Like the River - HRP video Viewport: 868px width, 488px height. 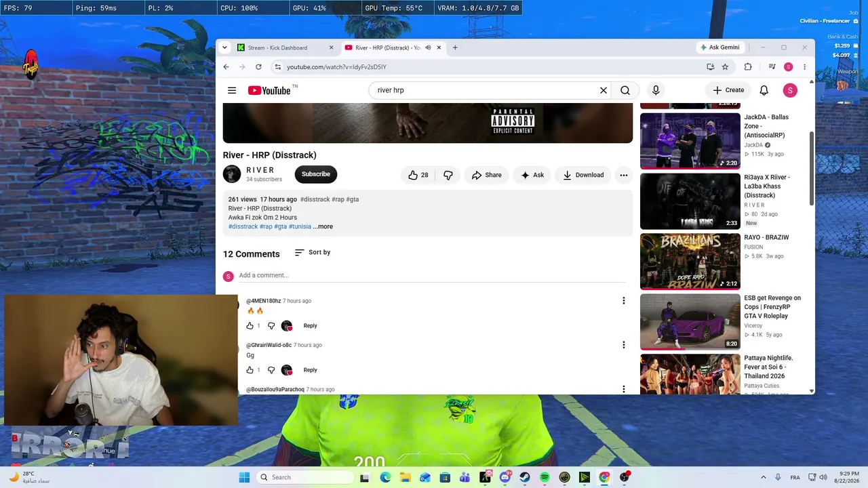point(418,175)
